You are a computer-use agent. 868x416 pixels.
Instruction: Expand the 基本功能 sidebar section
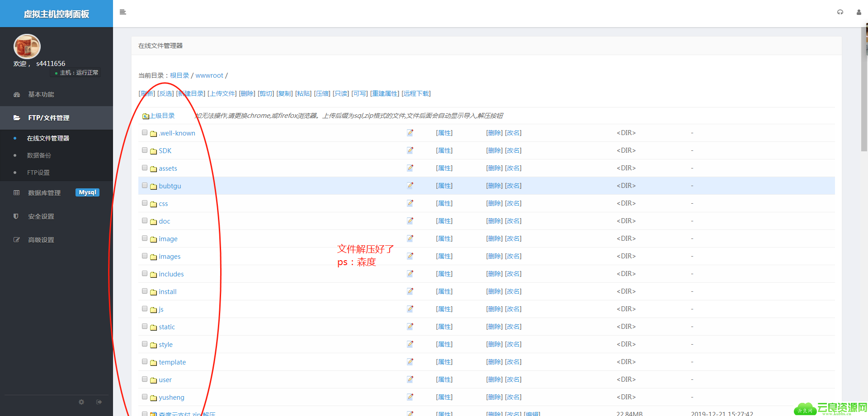pyautogui.click(x=57, y=94)
